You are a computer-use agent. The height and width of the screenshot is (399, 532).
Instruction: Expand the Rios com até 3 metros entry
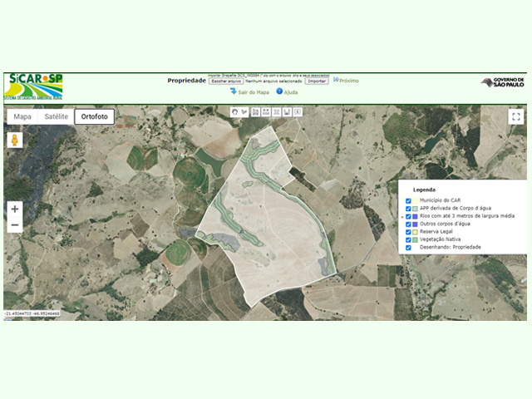pos(403,216)
